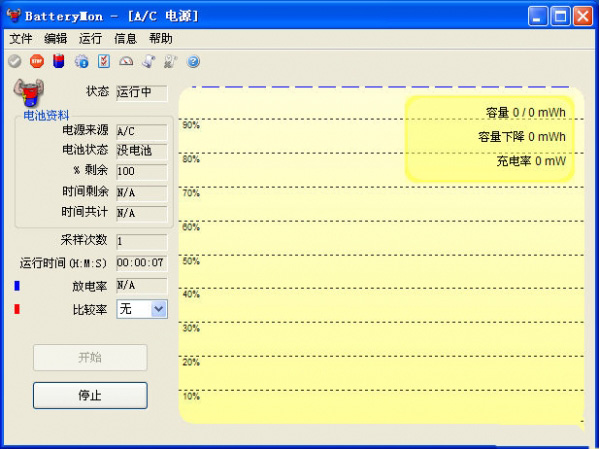The height and width of the screenshot is (449, 599).
Task: Click the red 比较率 color marker
Action: coord(17,309)
